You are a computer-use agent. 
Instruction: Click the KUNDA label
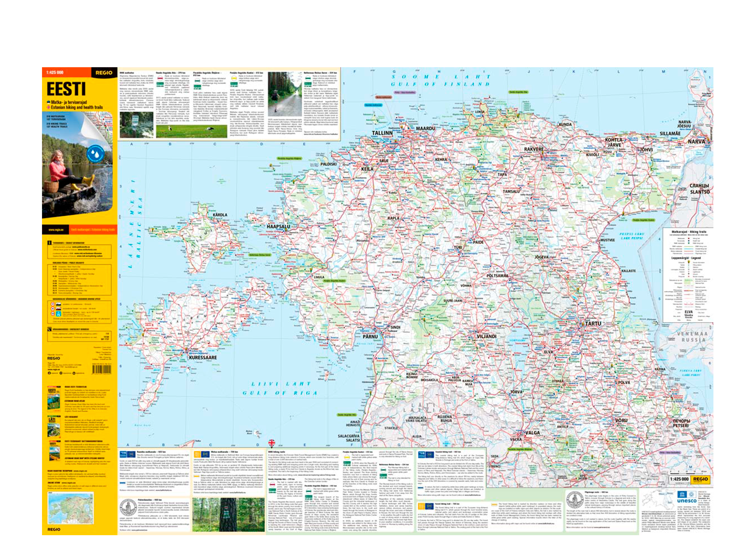(x=565, y=124)
